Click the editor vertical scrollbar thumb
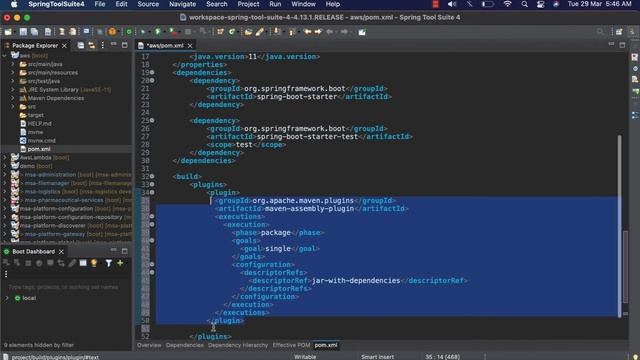The width and height of the screenshot is (640, 360). pyautogui.click(x=620, y=225)
